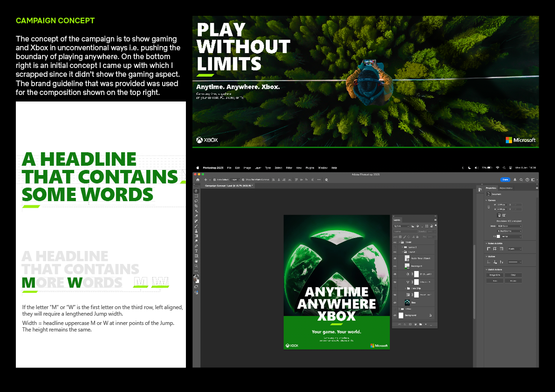Select the Zoom tool in the toolbar
Image resolution: width=555 pixels, height=392 pixels.
(x=196, y=266)
